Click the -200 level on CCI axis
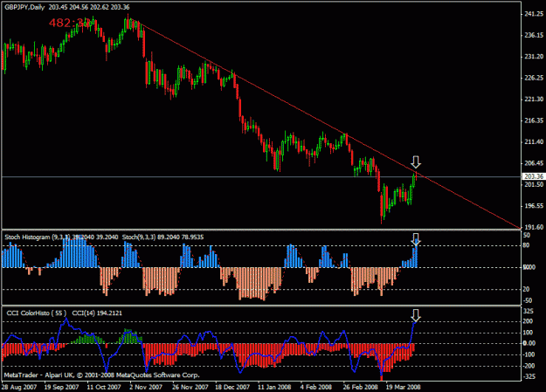Screen dimensions: 546x392 pos(529,366)
